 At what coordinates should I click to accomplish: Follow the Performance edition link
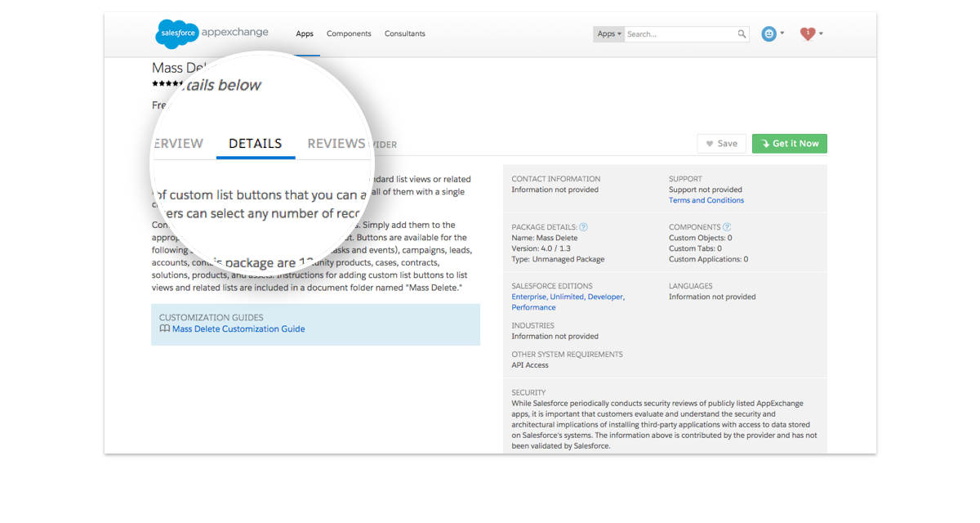point(534,308)
